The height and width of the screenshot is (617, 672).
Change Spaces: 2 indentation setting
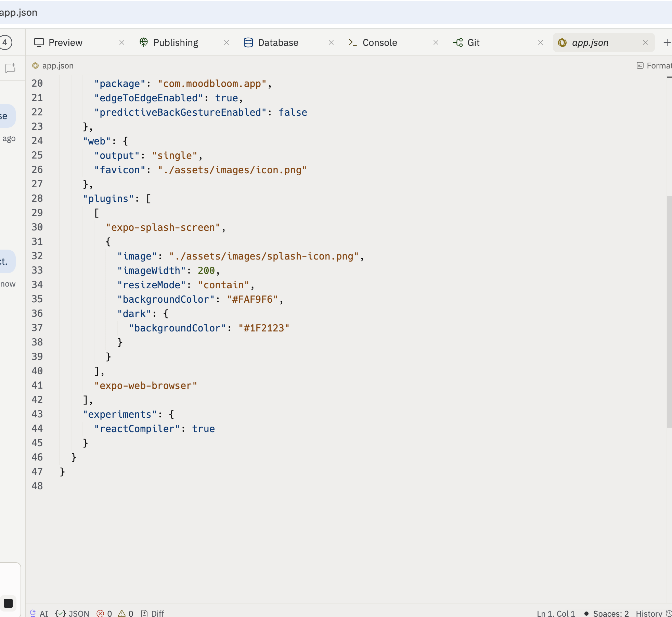(x=611, y=613)
